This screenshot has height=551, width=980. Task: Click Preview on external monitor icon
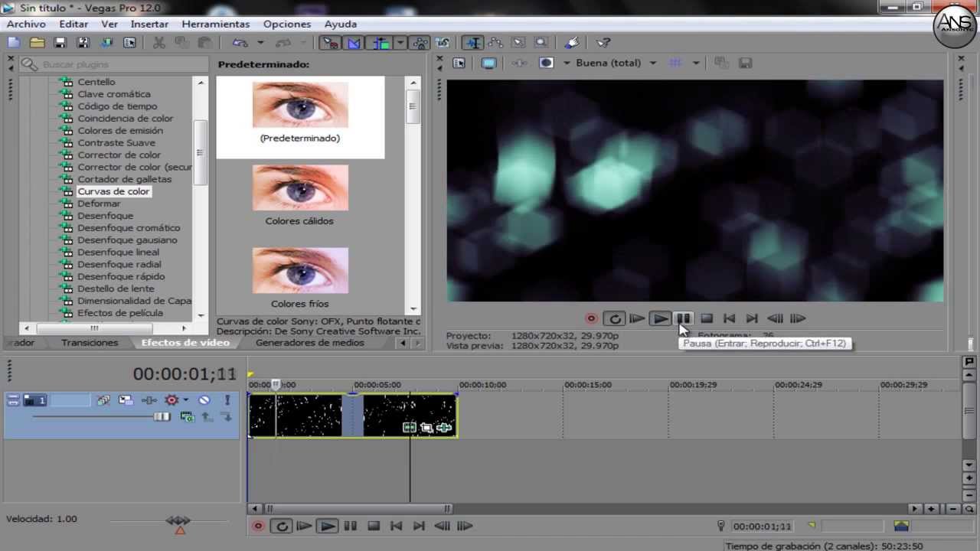488,64
